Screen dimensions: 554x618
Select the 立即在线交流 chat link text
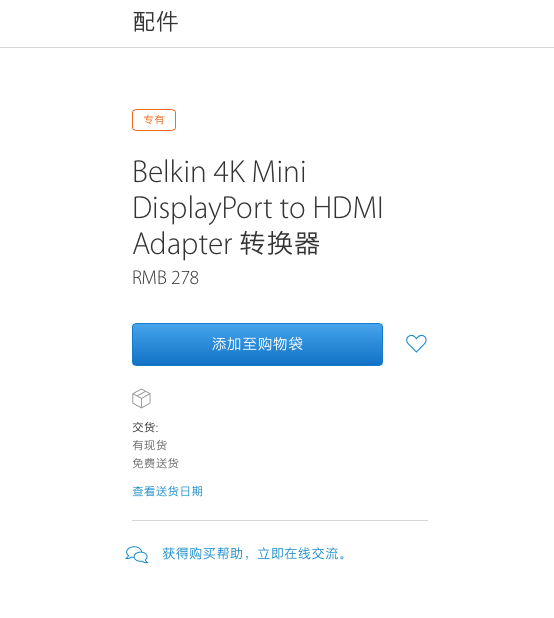click(x=298, y=554)
